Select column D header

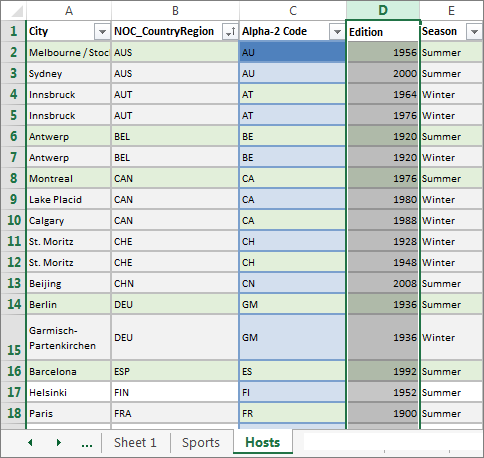[x=383, y=10]
